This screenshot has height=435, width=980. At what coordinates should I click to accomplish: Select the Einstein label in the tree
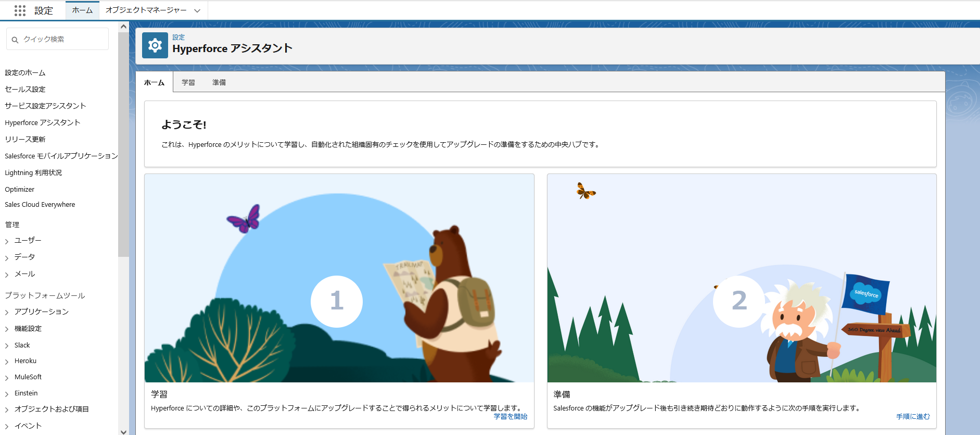point(26,393)
